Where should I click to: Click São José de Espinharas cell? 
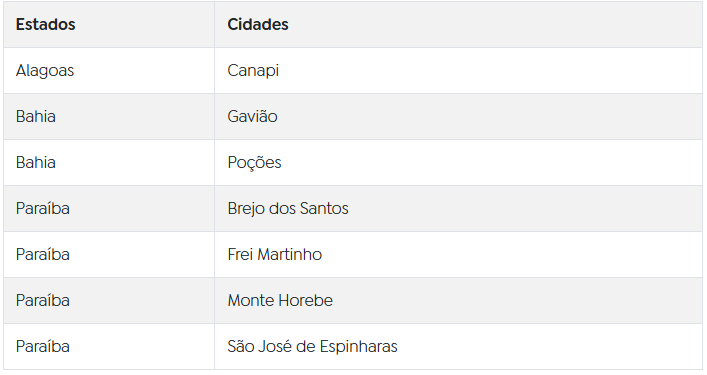(458, 346)
